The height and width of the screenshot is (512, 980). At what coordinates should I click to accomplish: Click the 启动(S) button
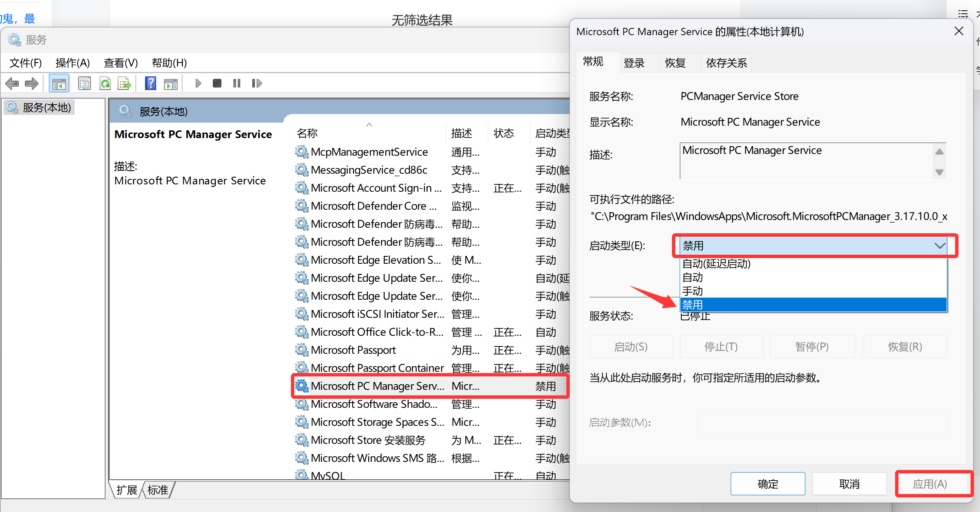(x=631, y=346)
